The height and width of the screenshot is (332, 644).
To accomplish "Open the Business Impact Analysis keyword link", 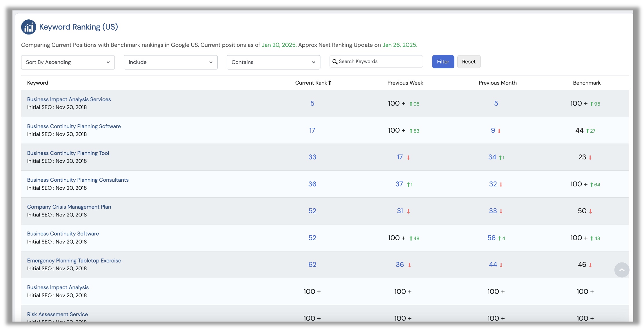I will tap(58, 287).
